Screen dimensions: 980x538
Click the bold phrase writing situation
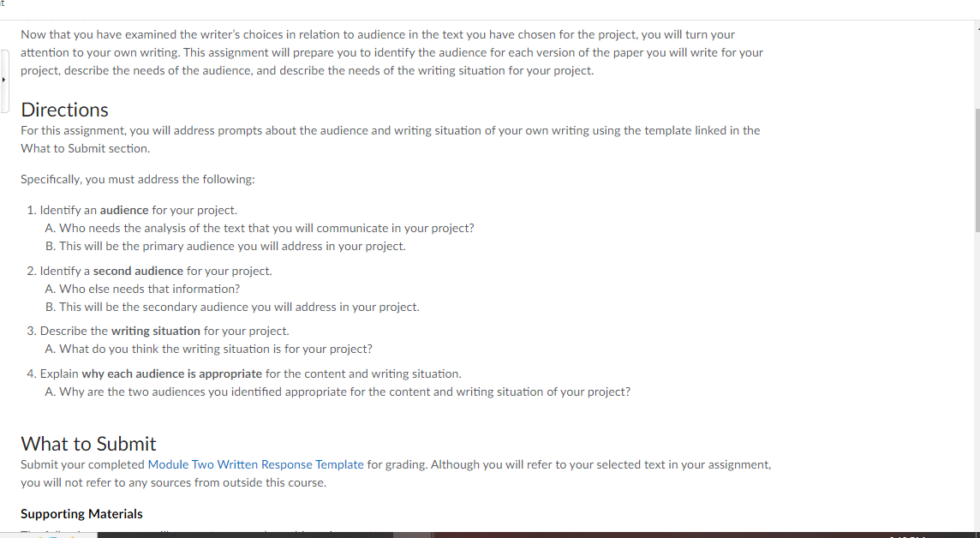[x=156, y=332]
